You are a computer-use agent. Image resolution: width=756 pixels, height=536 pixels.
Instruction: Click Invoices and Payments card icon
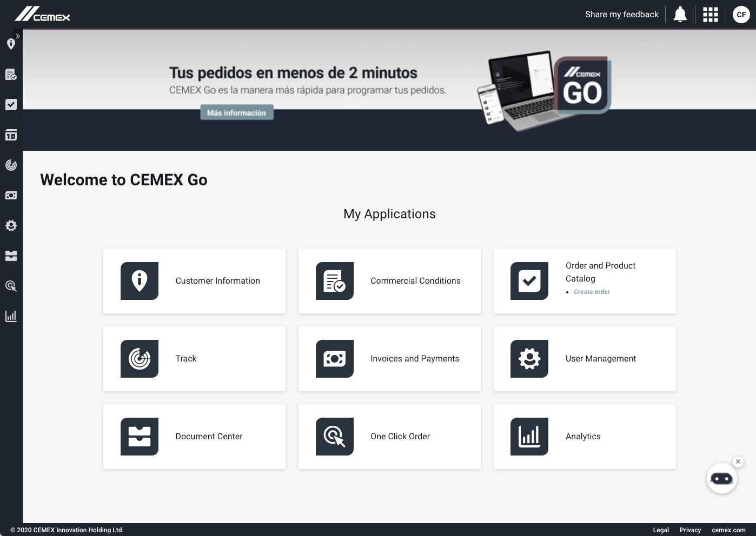[x=335, y=359]
